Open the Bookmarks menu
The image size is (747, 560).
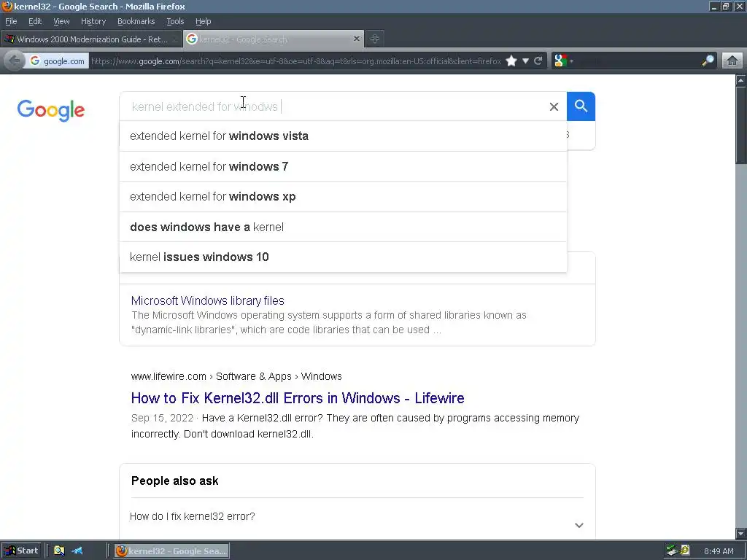[136, 21]
